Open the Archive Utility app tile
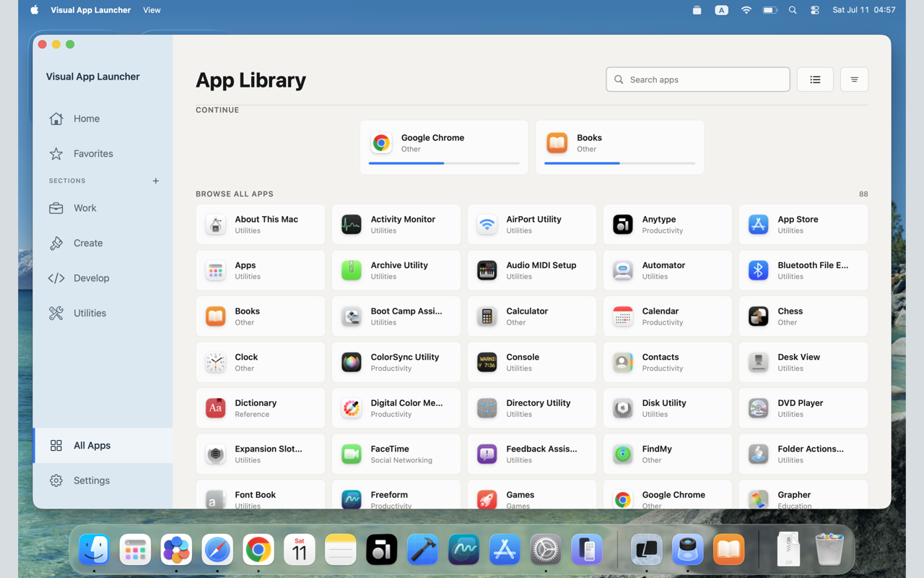The image size is (924, 578). tap(396, 270)
